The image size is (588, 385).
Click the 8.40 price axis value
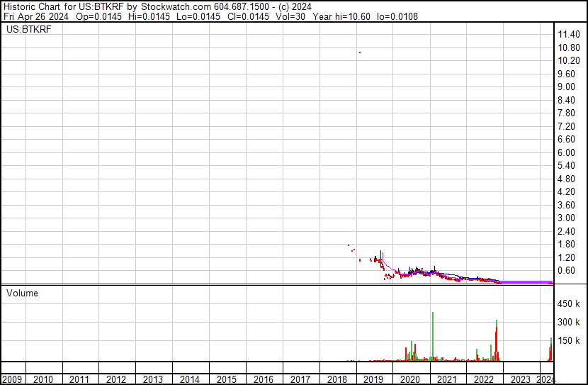tap(566, 100)
